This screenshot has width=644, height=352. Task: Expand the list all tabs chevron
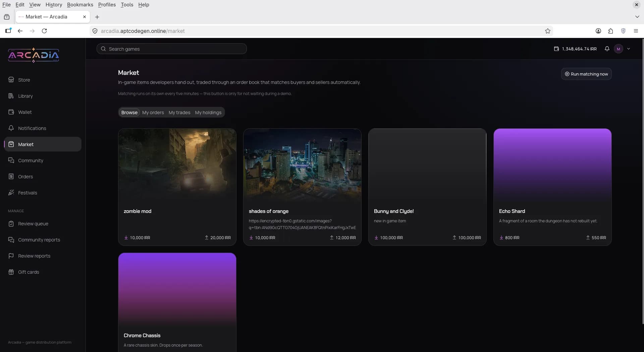637,17
